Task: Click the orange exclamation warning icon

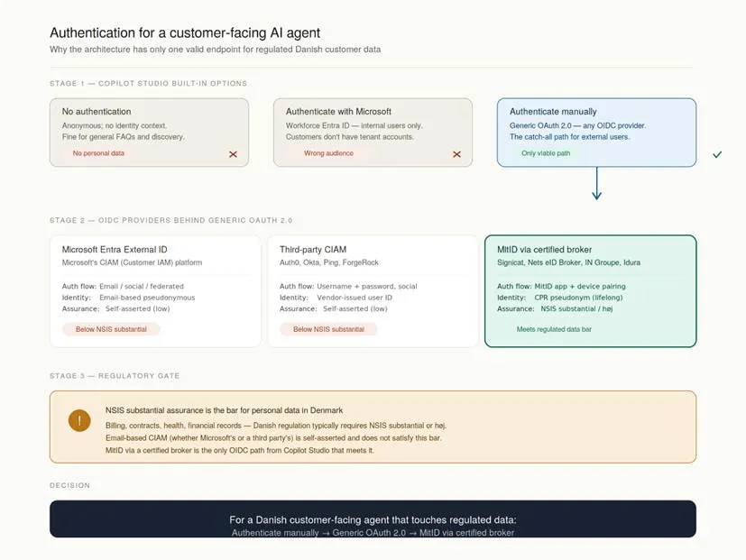Action: pos(79,420)
